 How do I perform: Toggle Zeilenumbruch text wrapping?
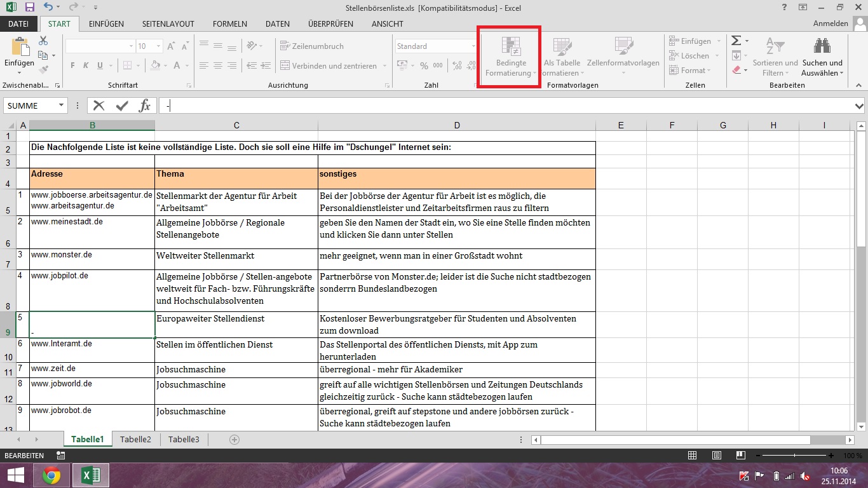[x=312, y=46]
